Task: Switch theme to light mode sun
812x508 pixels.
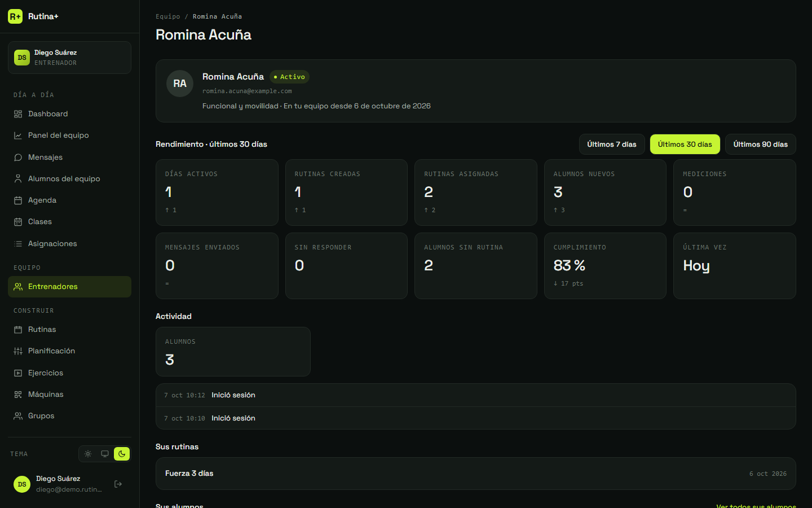Action: coord(88,454)
